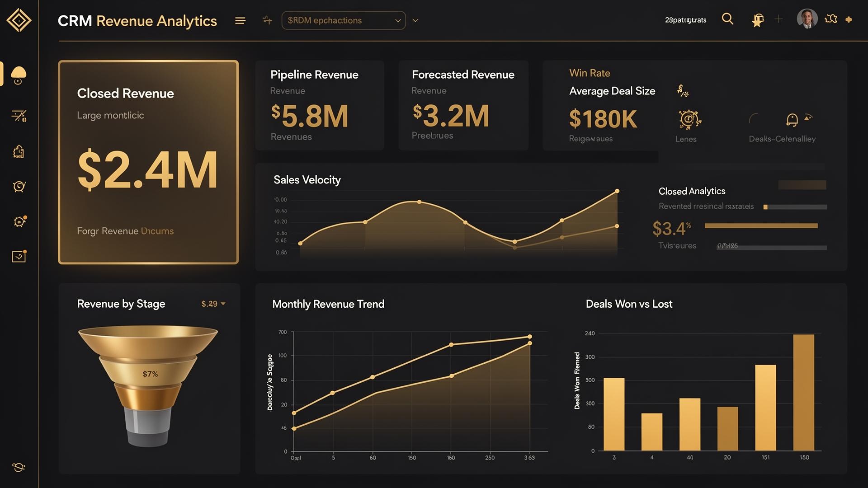Click the Tvis'eures progress bar
The image size is (868, 488).
pos(772,247)
